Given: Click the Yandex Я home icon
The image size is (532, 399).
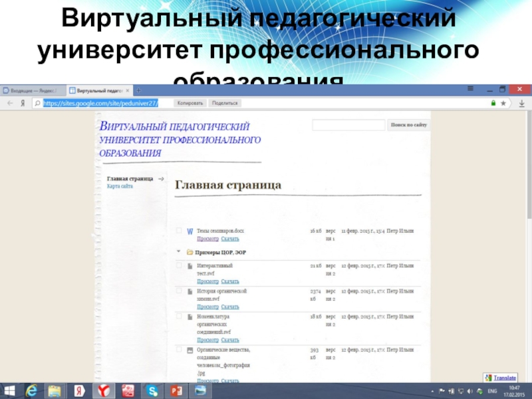Looking at the screenshot, I should tap(23, 103).
